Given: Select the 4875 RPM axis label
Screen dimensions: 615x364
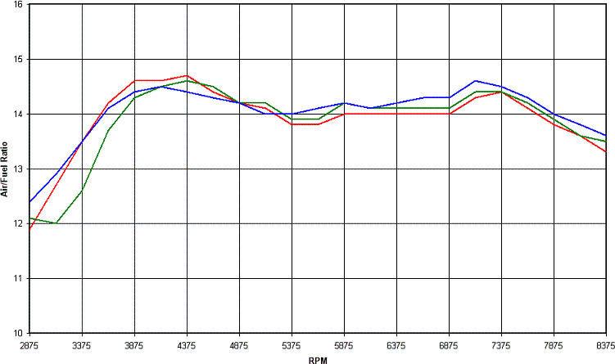Looking at the screenshot, I should (x=239, y=344).
